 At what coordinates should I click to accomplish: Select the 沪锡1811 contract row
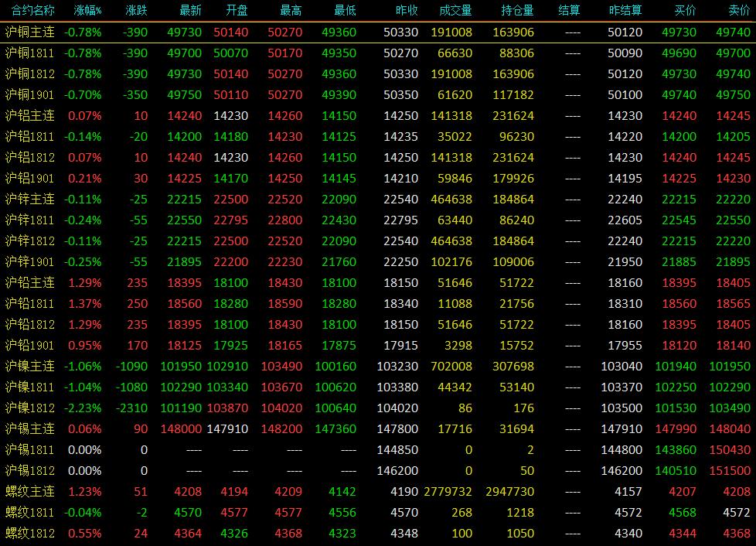coord(378,449)
